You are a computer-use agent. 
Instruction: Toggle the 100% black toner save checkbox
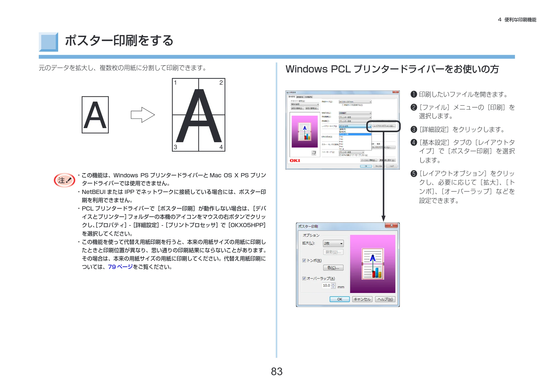340,155
